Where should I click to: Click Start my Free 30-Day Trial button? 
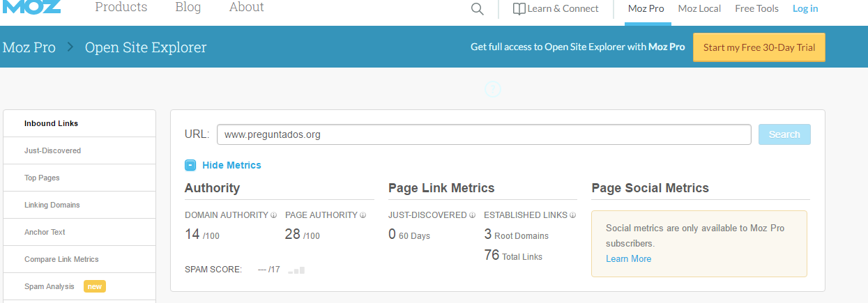pyautogui.click(x=759, y=47)
